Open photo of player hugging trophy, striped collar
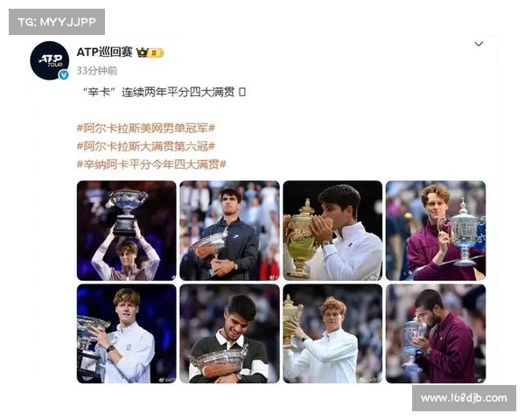Viewport: 525px width, 420px height. [x=229, y=333]
